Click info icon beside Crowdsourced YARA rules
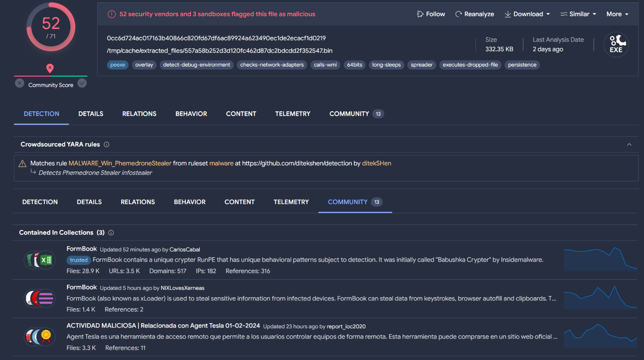The image size is (644, 360). pyautogui.click(x=106, y=145)
